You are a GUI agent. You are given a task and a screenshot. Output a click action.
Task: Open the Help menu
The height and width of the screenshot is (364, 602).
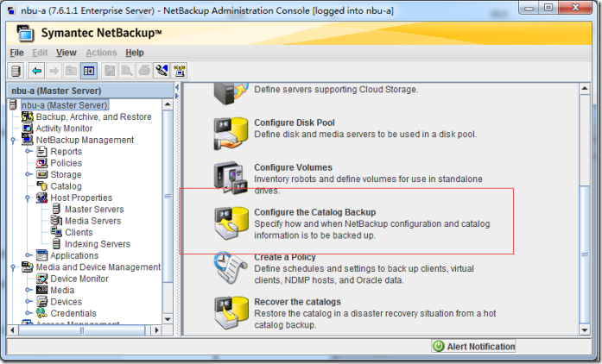pyautogui.click(x=135, y=53)
